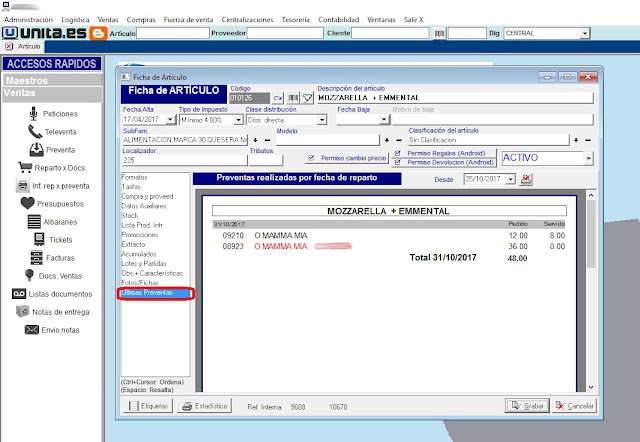Toggle Permiso Regalos (Android) checkbox
The image size is (640, 442).
(x=399, y=154)
